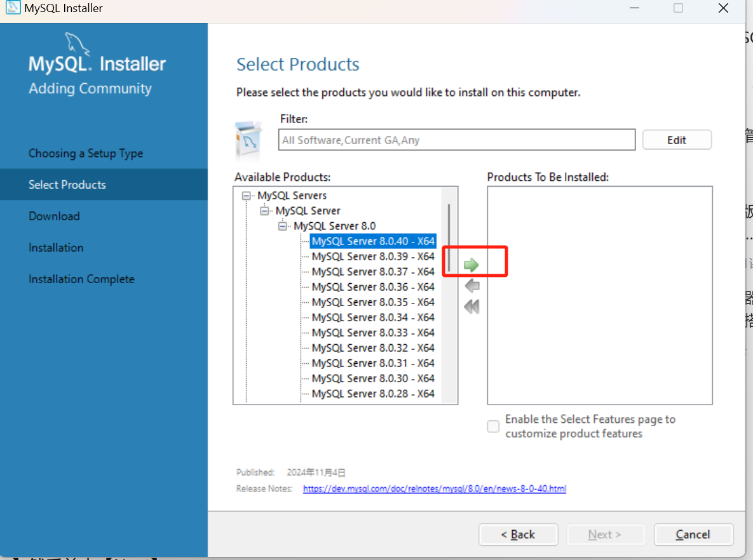Select MySQL Server 8.0.40 - X64
753x560 pixels.
373,241
